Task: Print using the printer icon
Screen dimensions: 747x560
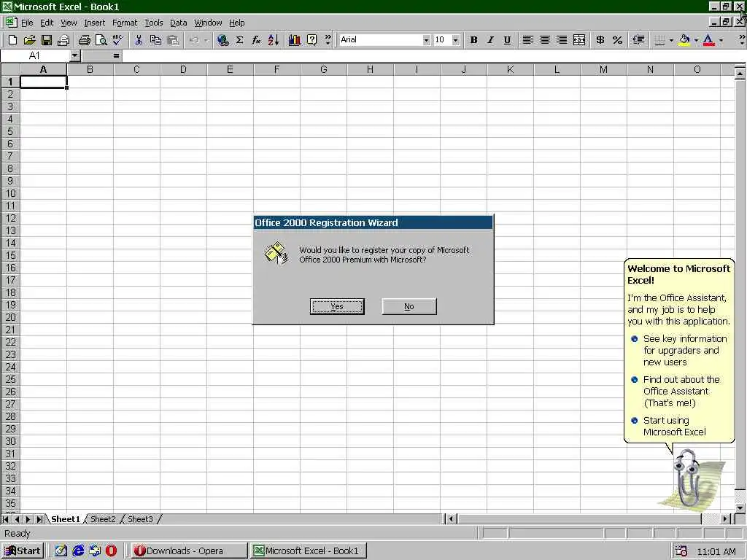Action: click(x=85, y=40)
